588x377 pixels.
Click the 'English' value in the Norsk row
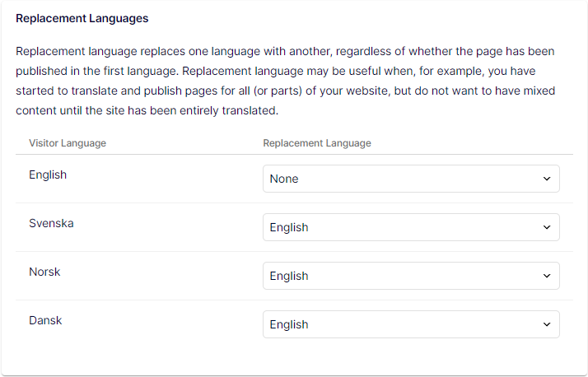coord(289,277)
